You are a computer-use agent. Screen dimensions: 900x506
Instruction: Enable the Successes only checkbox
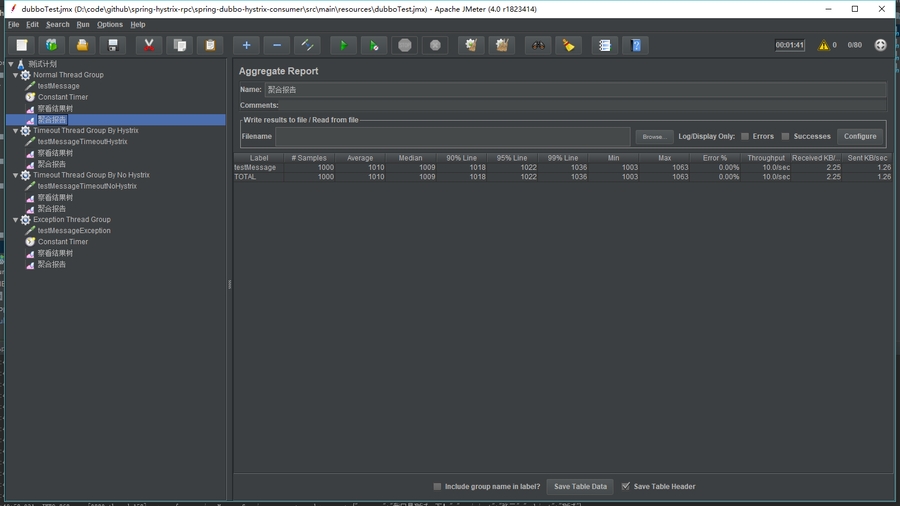[786, 136]
